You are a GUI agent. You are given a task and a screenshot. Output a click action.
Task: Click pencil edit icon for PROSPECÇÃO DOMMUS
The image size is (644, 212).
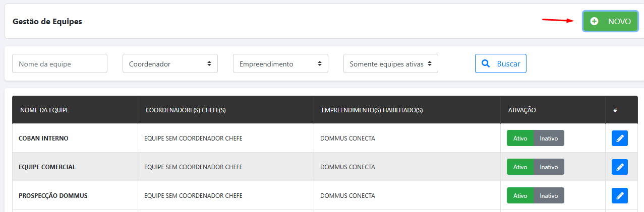(x=620, y=195)
